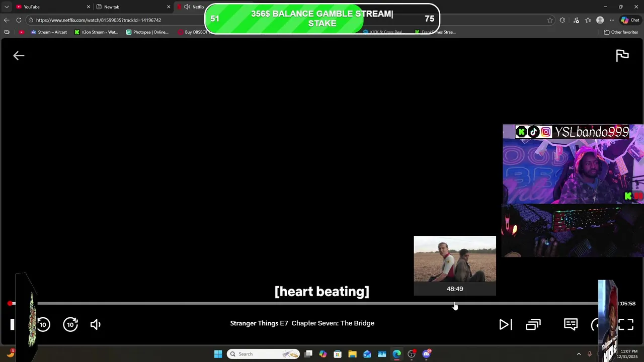This screenshot has width=644, height=362.
Task: Skip forward 10 seconds in the player
Action: pos(70,324)
